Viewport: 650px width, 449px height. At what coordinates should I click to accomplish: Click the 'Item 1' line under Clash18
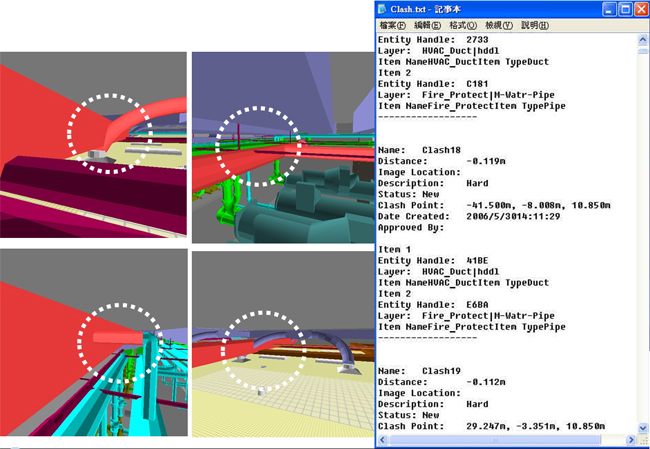point(394,250)
